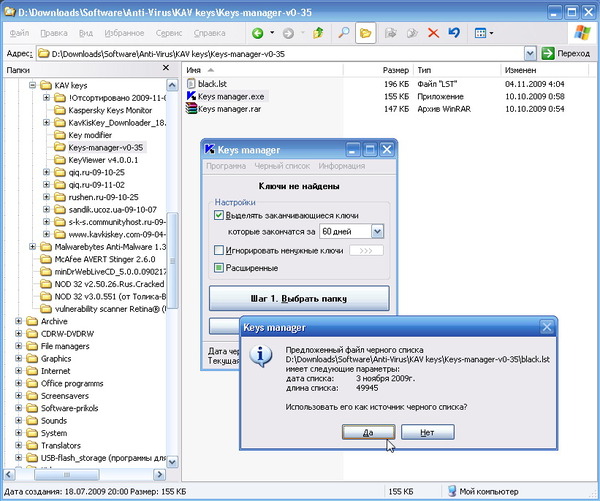Open the 60 дней dropdown
This screenshot has height=501, width=600.
pyautogui.click(x=377, y=232)
